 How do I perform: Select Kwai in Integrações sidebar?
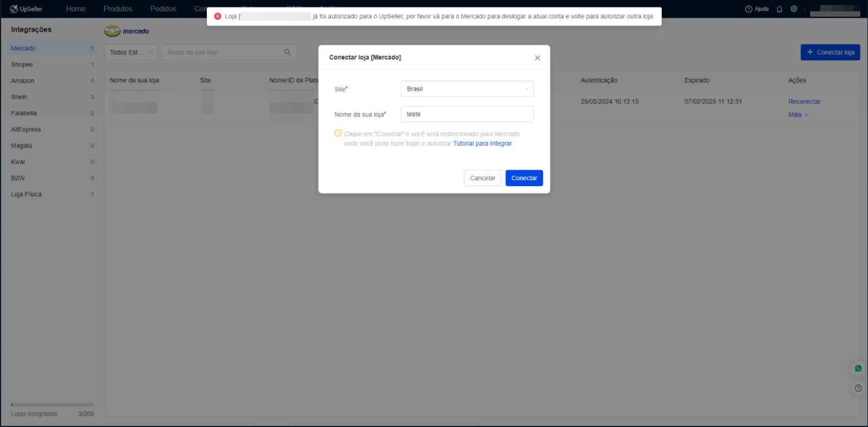(52, 162)
